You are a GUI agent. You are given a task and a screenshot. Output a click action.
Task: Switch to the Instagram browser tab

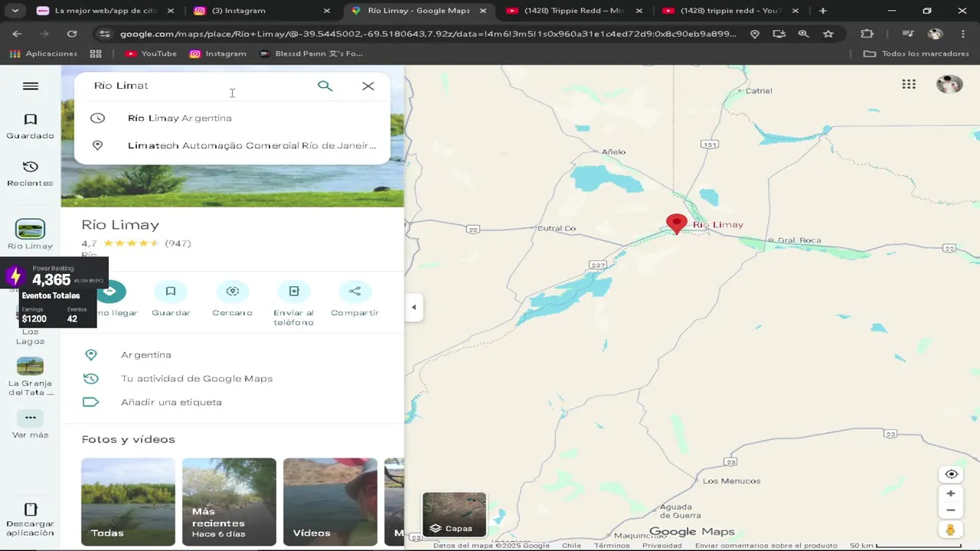click(x=260, y=11)
